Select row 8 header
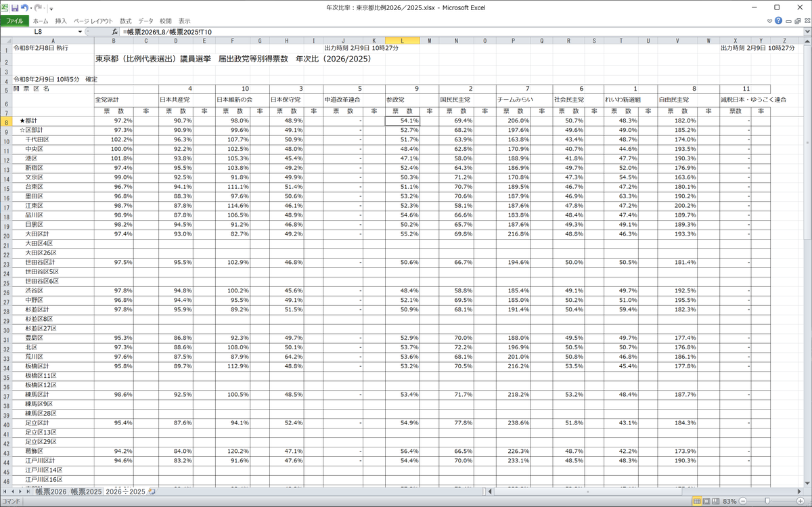 coord(5,120)
